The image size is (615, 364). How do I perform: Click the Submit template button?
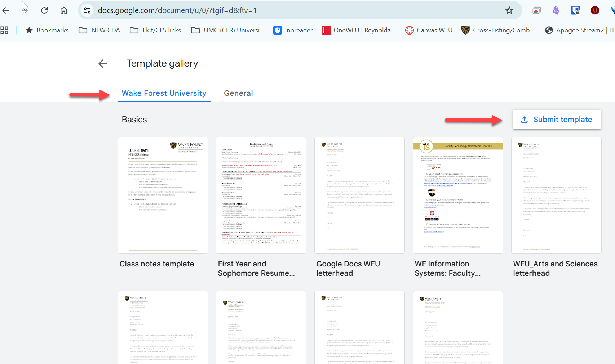tap(557, 120)
